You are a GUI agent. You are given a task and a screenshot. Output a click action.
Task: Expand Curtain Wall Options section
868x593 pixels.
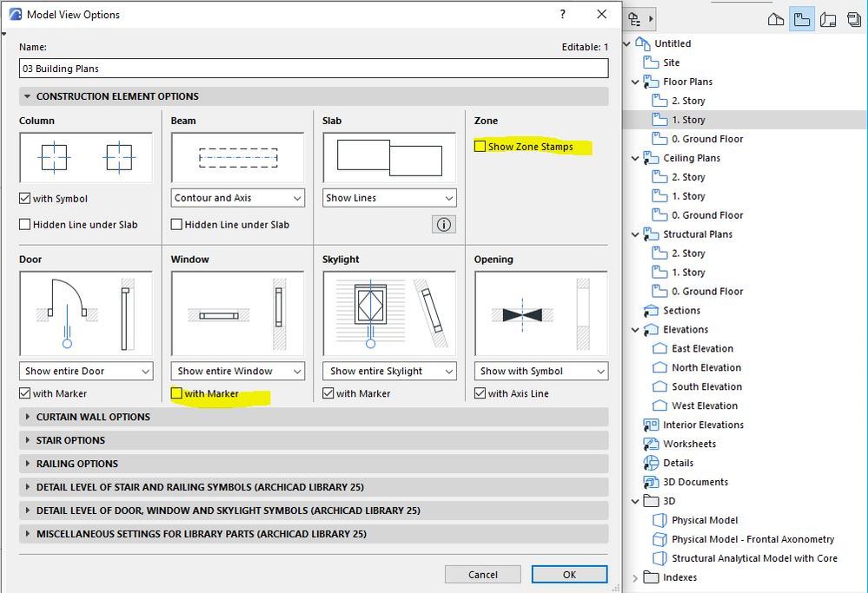314,417
